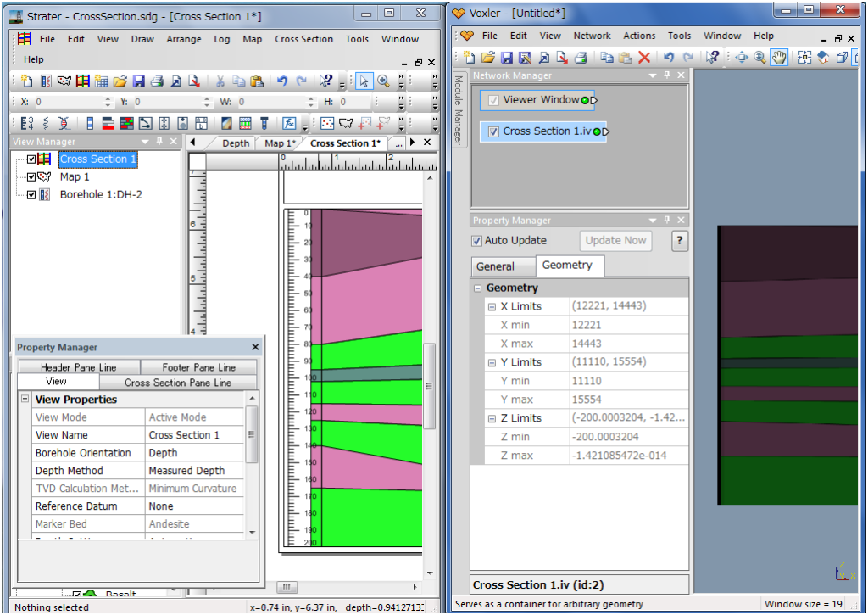Click the Print icon in Strater toolbar
The height and width of the screenshot is (615, 868).
pos(157,81)
